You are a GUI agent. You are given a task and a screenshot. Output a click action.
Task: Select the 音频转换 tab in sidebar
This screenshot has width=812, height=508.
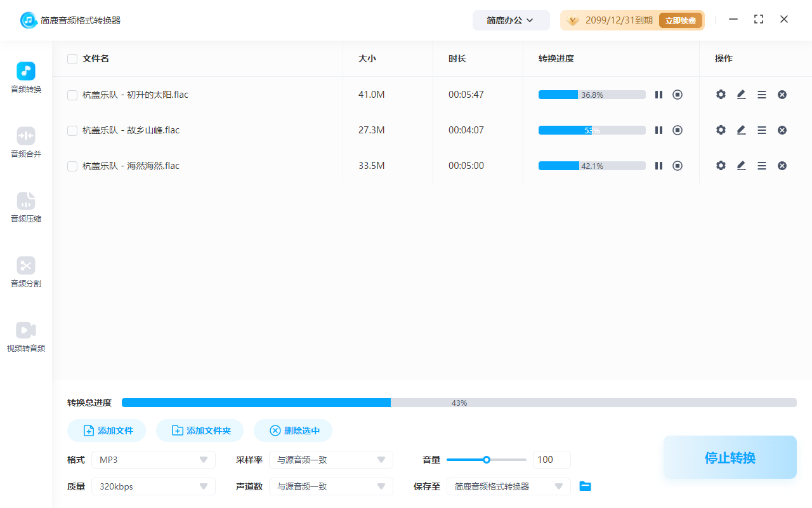25,77
